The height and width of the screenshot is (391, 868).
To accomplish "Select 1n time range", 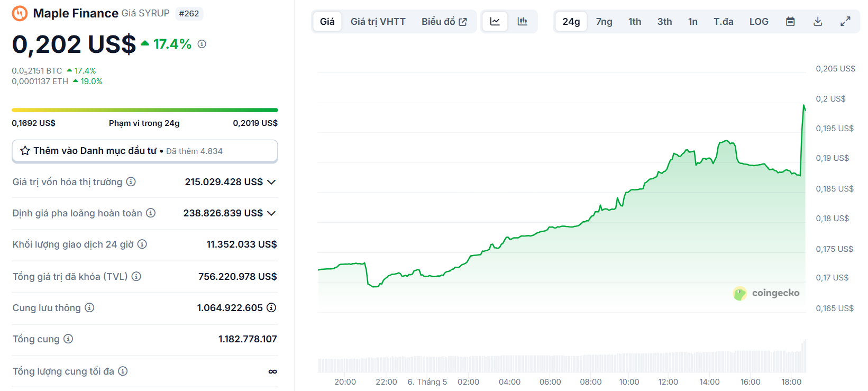I will point(693,22).
